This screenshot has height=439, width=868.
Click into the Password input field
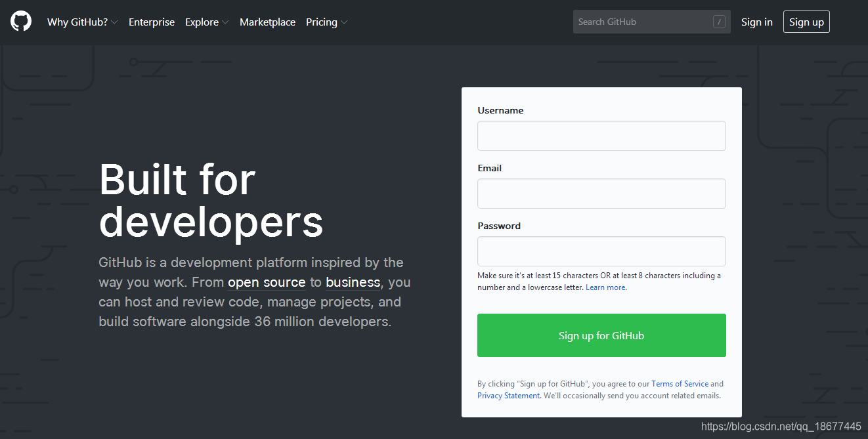601,251
